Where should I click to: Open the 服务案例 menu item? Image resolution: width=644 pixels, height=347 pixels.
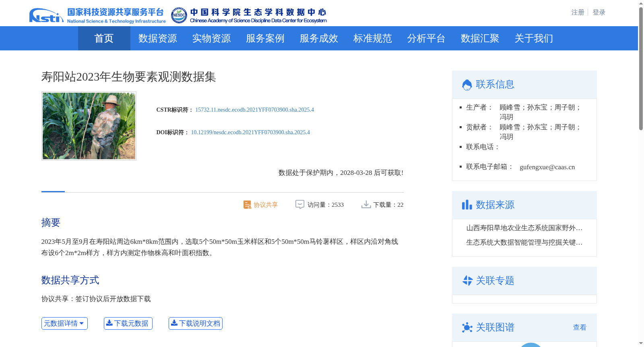pos(265,38)
